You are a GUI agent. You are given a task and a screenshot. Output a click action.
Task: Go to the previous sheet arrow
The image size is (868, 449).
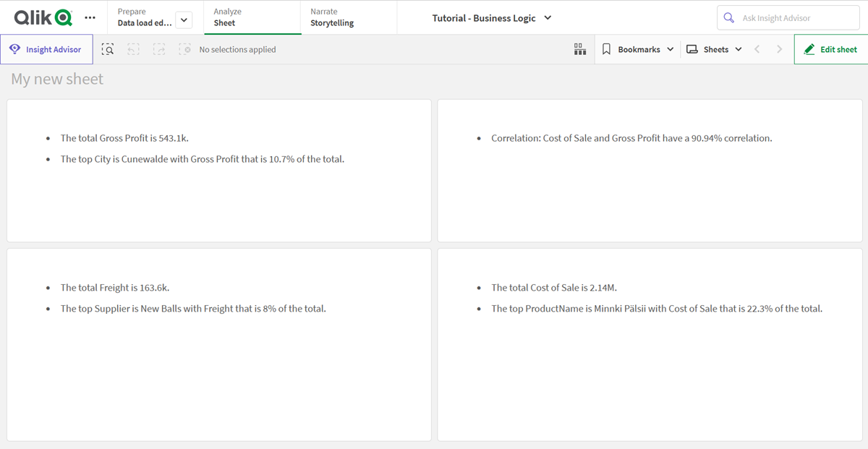tap(757, 49)
